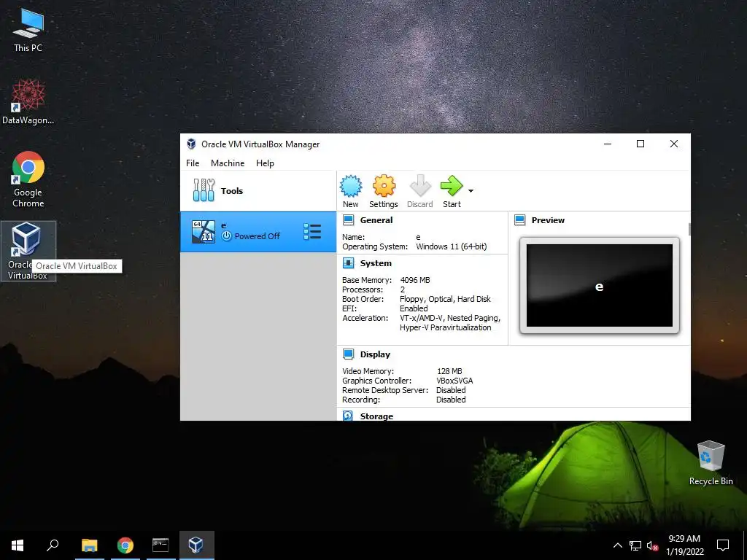Click the Storage disk icon

(x=348, y=416)
